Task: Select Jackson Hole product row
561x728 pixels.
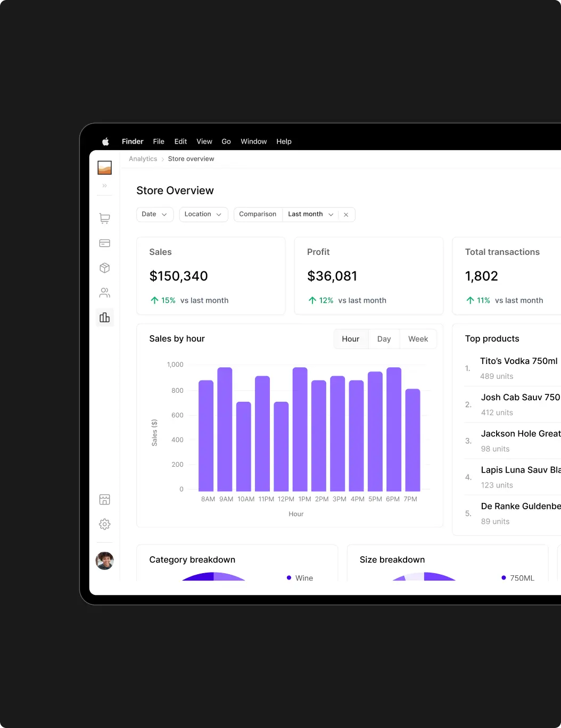Action: tap(513, 441)
